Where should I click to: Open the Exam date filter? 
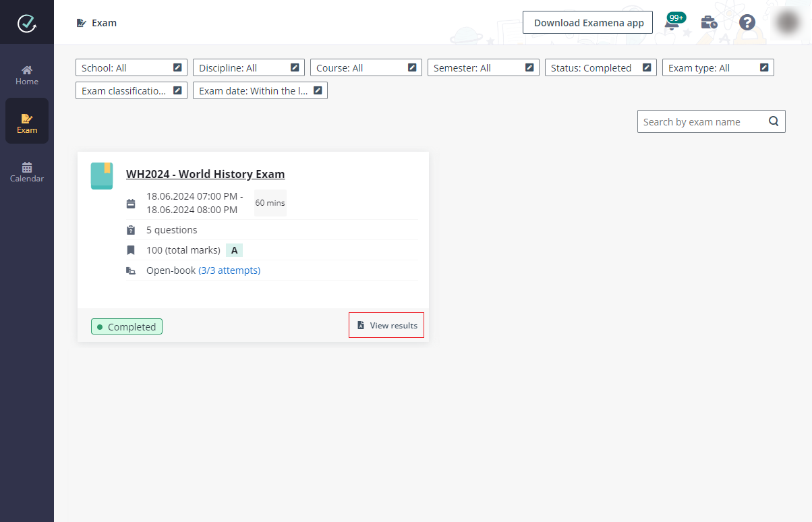click(x=260, y=91)
